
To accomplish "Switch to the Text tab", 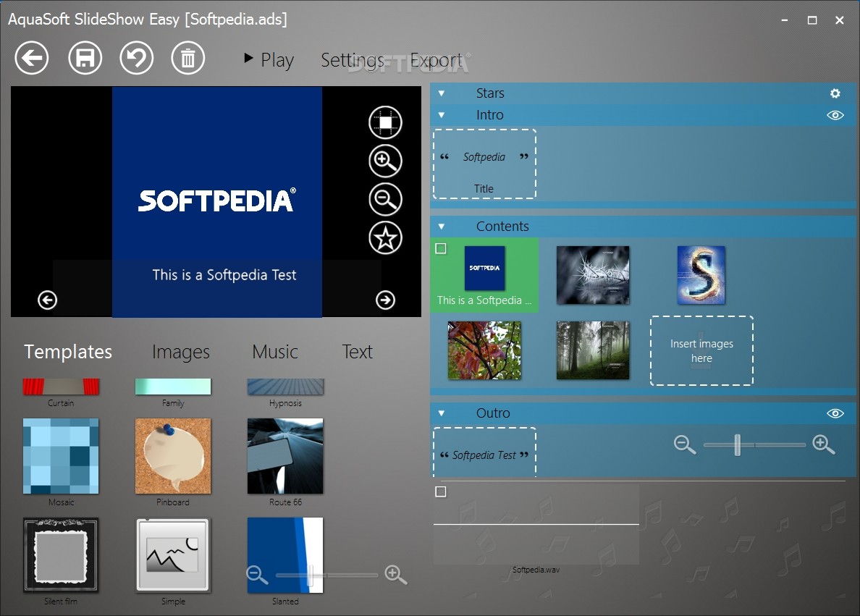I will pyautogui.click(x=358, y=352).
